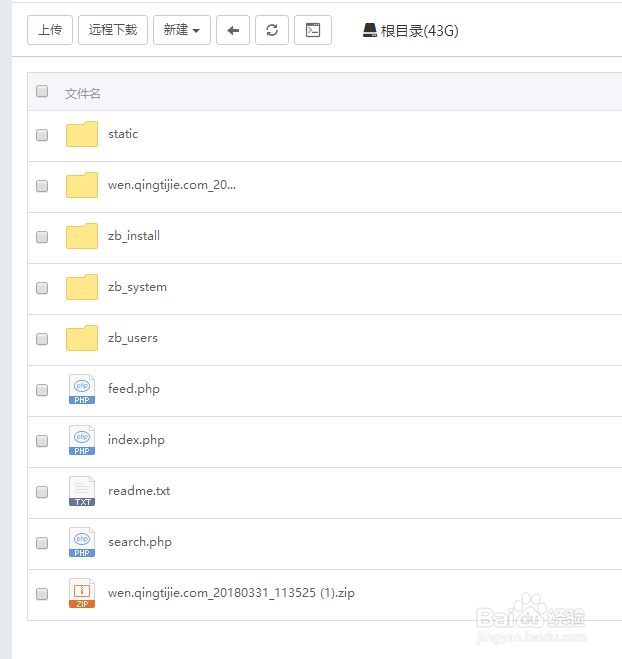Select the zb_install folder checkbox
Image resolution: width=622 pixels, height=659 pixels.
click(42, 237)
